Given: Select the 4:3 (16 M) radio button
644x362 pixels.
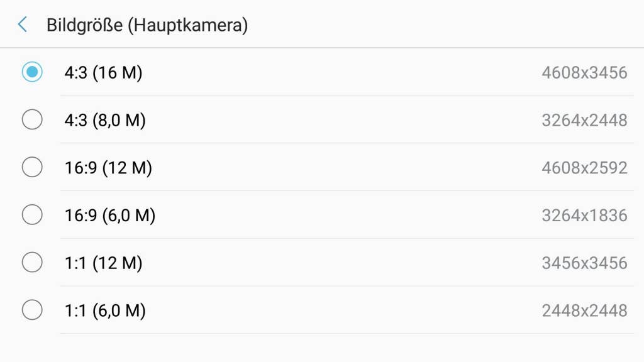Looking at the screenshot, I should click(32, 72).
